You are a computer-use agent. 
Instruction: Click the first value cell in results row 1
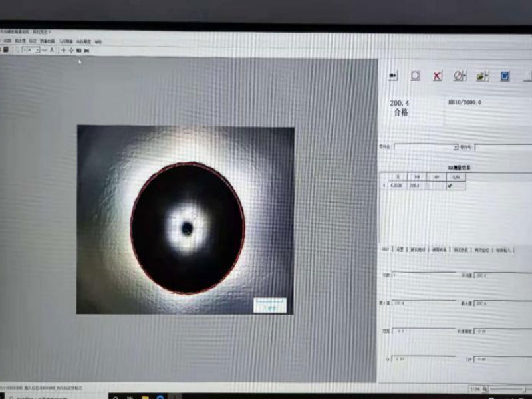(397, 186)
